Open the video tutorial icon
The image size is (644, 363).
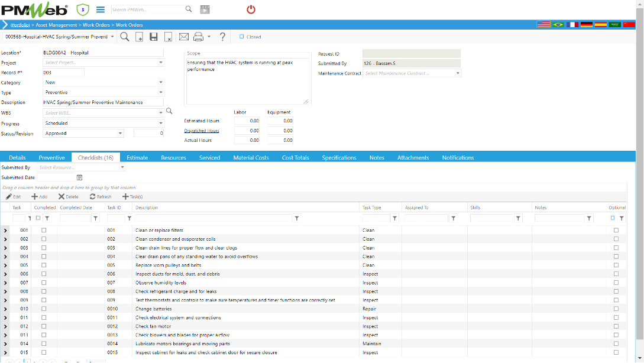pyautogui.click(x=205, y=9)
